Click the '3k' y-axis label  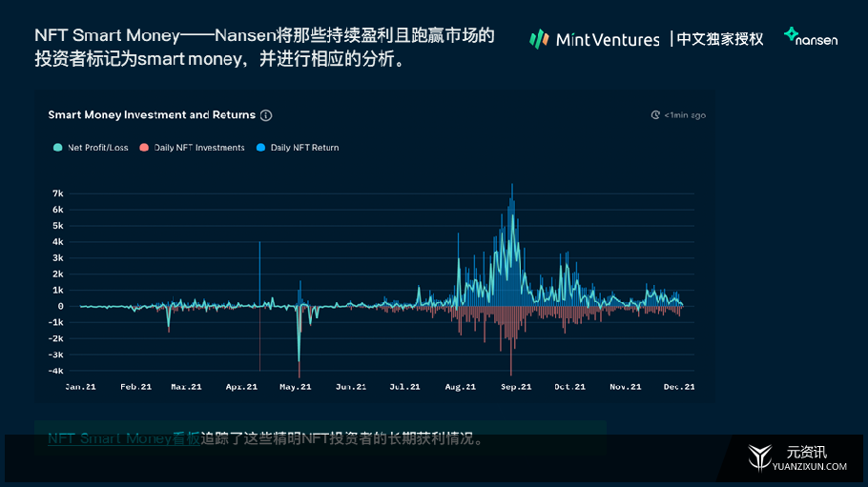[x=58, y=258]
